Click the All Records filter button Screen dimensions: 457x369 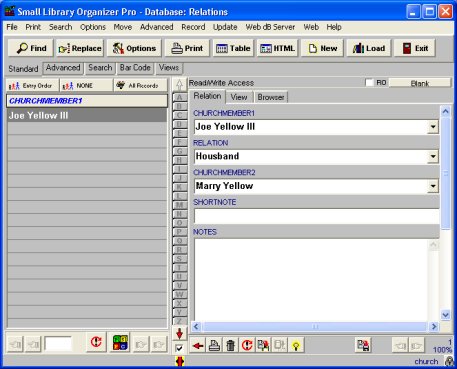coord(140,86)
